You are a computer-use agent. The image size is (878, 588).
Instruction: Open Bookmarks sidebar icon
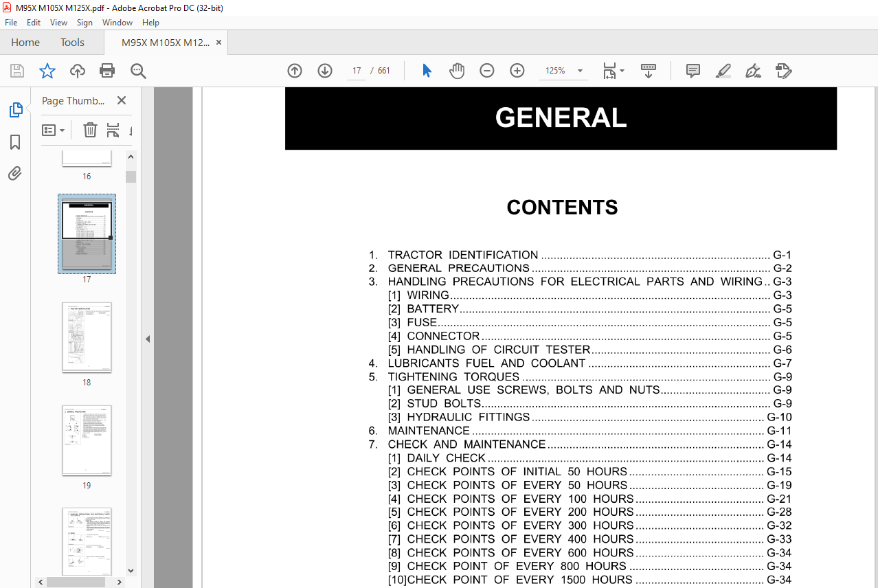pos(15,142)
